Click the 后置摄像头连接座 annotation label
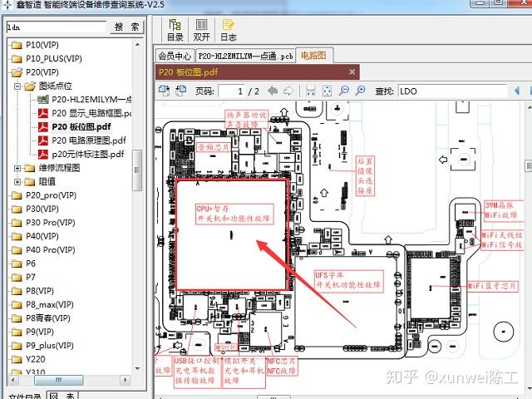 click(x=365, y=175)
